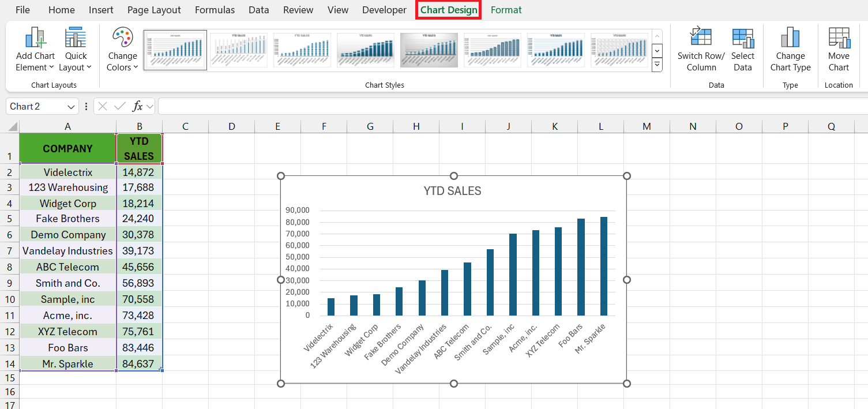
Task: Open the Name Box dropdown showing Chart 2
Action: pyautogui.click(x=72, y=106)
